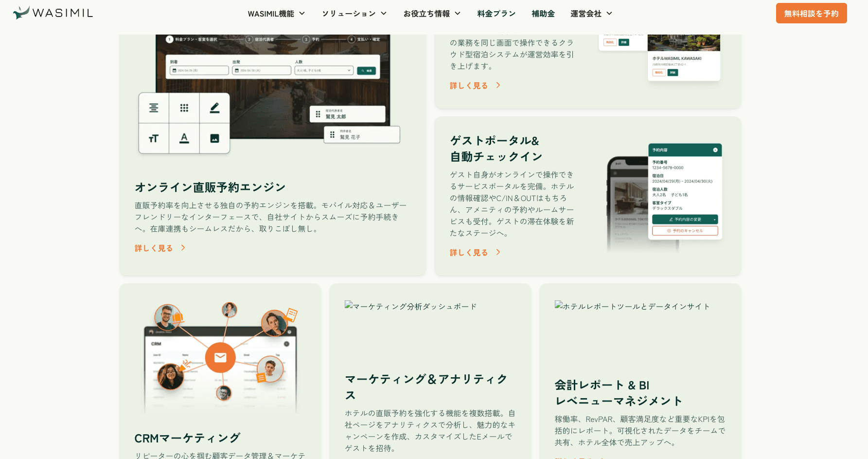
Task: Expand the お役立ち情報 dropdown menu
Action: click(x=432, y=14)
